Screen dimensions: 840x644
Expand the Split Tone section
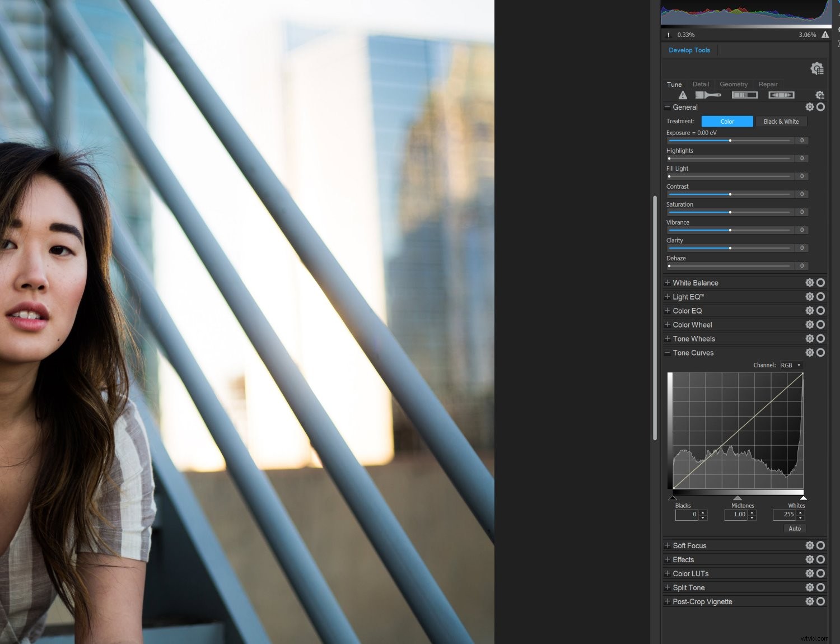point(668,587)
